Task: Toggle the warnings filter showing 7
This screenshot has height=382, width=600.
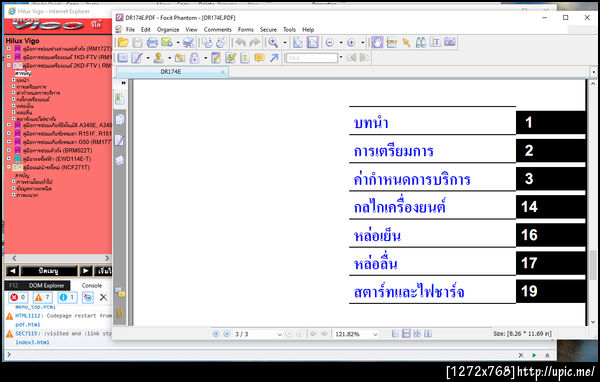Action: tap(42, 297)
